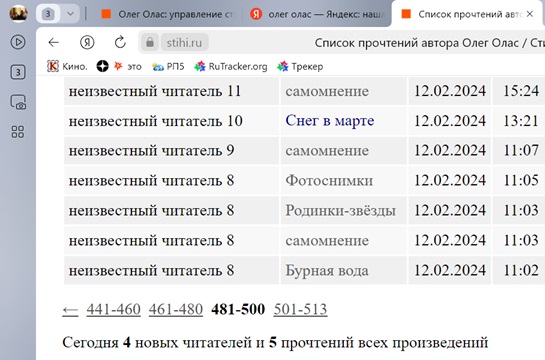Open the RuTracker.org bookmark

[231, 66]
